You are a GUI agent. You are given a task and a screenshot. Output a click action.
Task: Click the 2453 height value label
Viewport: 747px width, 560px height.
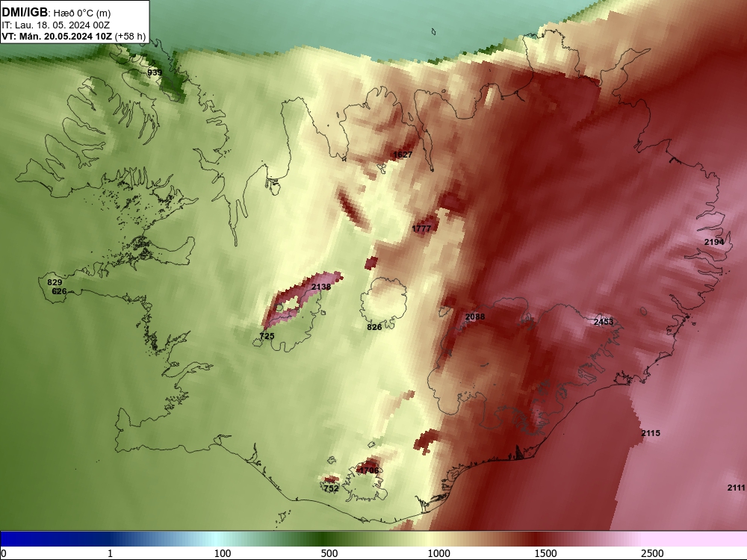click(x=604, y=322)
